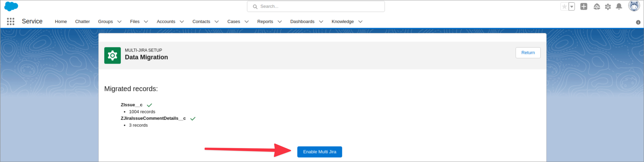The width and height of the screenshot is (644, 162).
Task: Open the global actions plus icon
Action: pyautogui.click(x=584, y=7)
